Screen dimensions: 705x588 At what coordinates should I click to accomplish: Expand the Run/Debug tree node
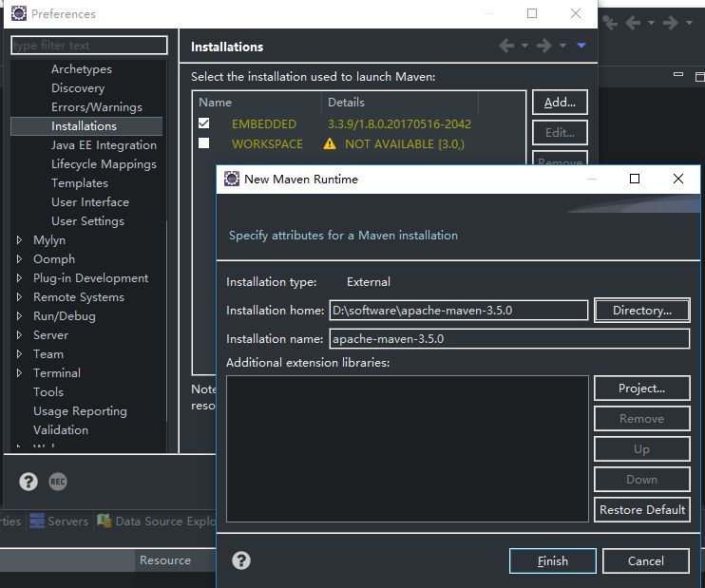coord(19,315)
